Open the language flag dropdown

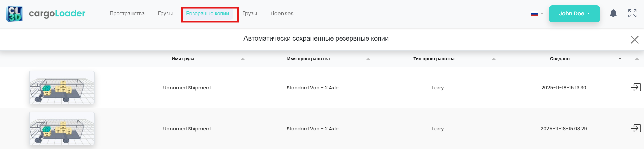pos(537,14)
